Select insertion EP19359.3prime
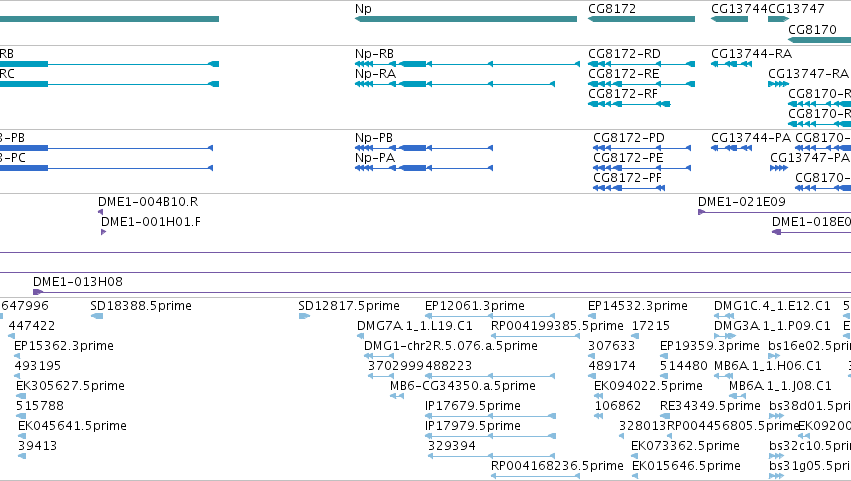The height and width of the screenshot is (481, 851). tap(709, 346)
